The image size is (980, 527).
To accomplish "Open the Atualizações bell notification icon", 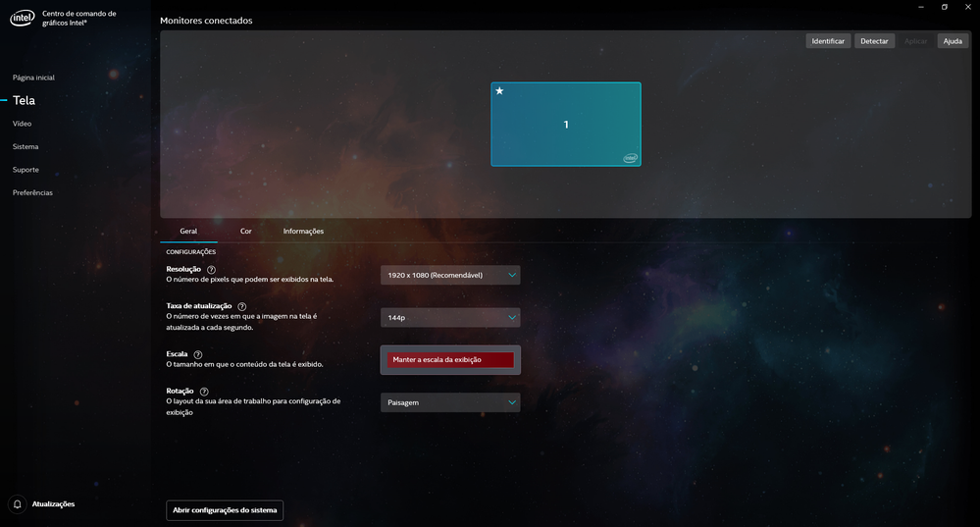I will point(18,503).
